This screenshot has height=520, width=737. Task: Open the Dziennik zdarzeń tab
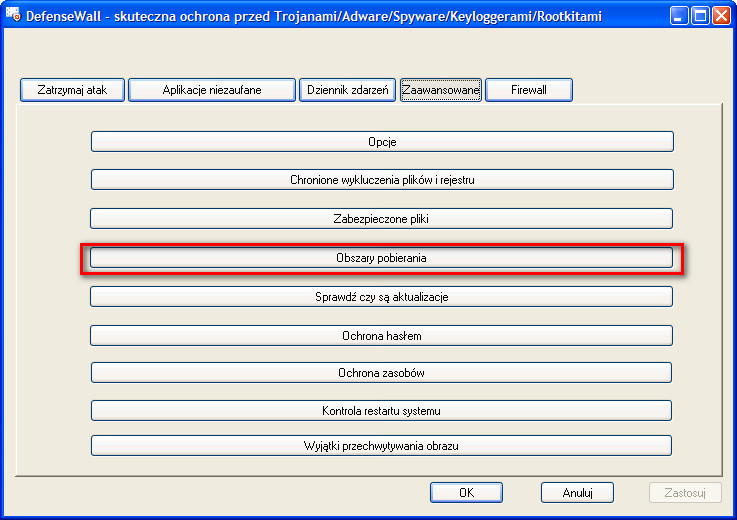347,90
